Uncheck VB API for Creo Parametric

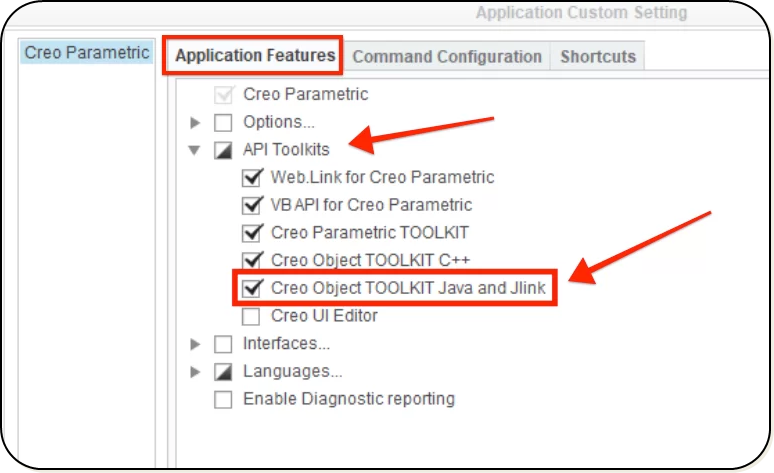click(x=251, y=205)
